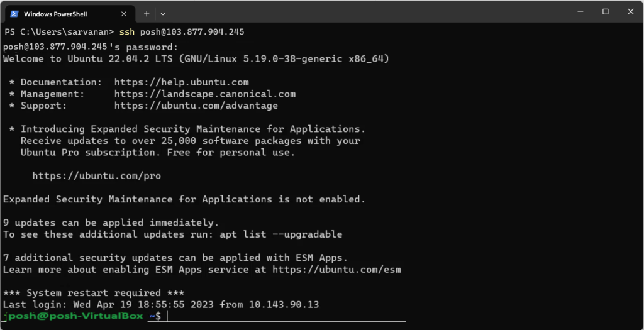
Task: Close the terminal window
Action: [x=631, y=11]
